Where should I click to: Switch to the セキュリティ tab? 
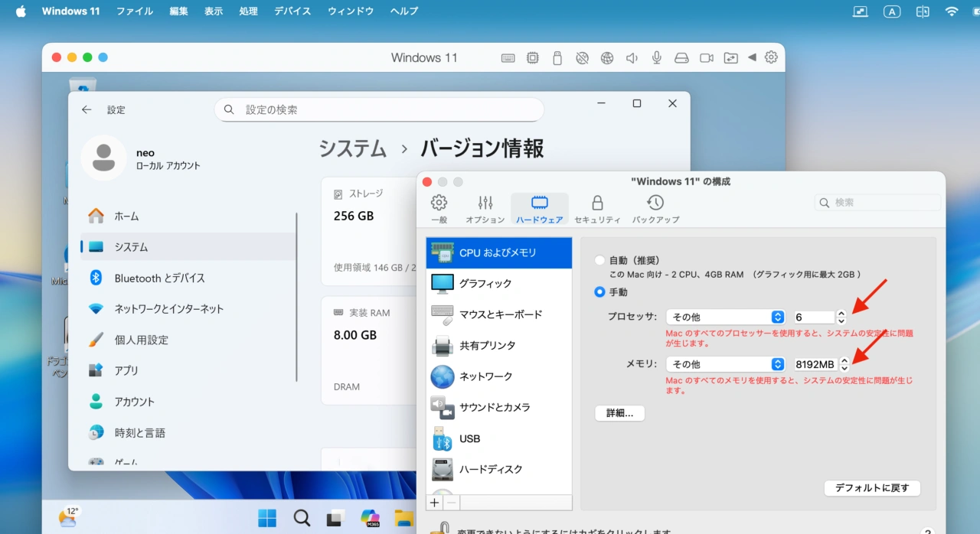click(x=596, y=207)
